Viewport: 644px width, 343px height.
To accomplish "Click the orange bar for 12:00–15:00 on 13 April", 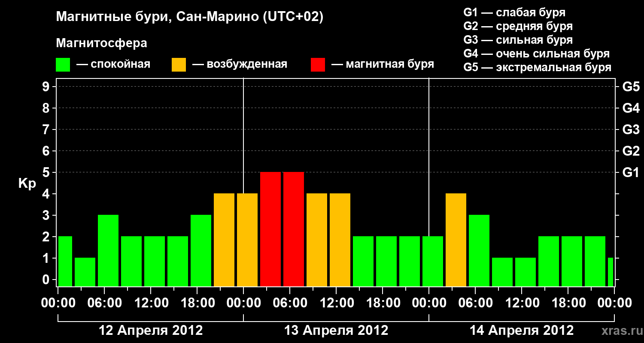I will tap(340, 240).
